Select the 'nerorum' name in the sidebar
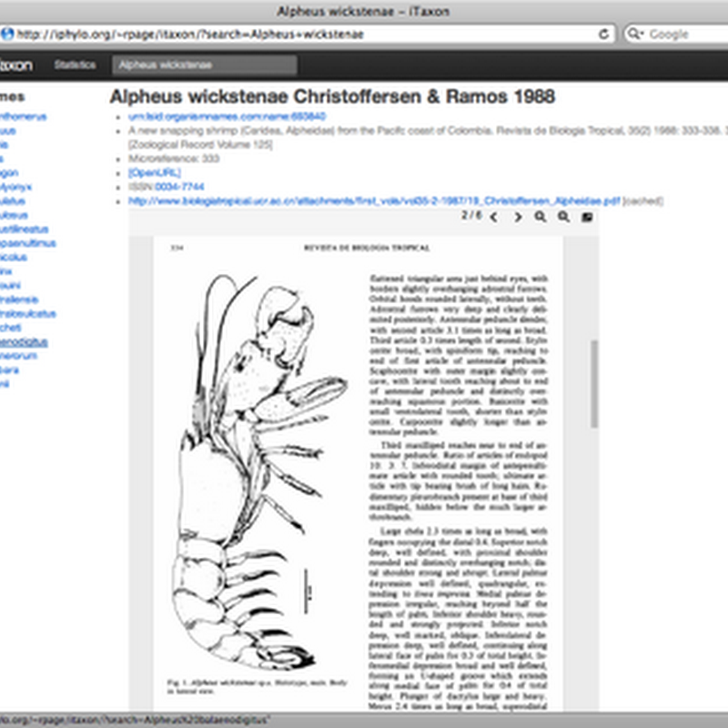 (x=18, y=356)
